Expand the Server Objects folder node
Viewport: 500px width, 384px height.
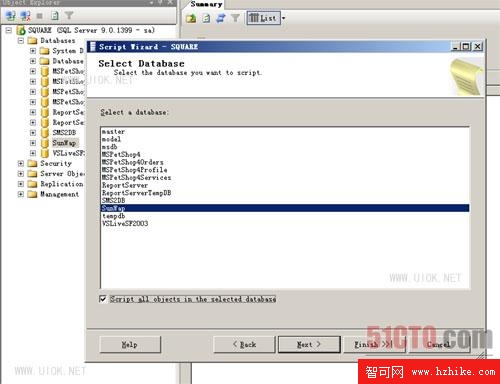tap(21, 174)
